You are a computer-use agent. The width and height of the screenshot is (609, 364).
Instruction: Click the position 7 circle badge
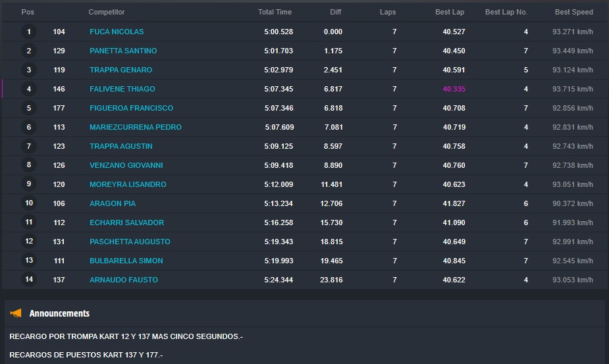29,146
